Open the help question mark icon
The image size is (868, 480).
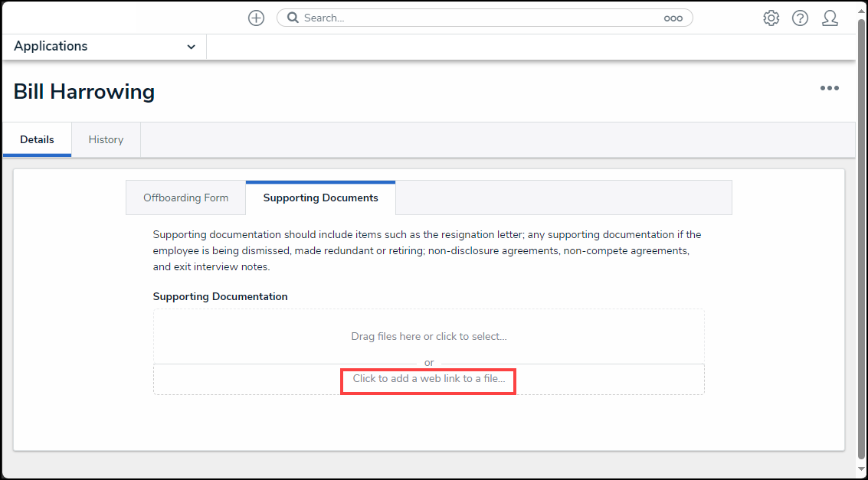(800, 18)
